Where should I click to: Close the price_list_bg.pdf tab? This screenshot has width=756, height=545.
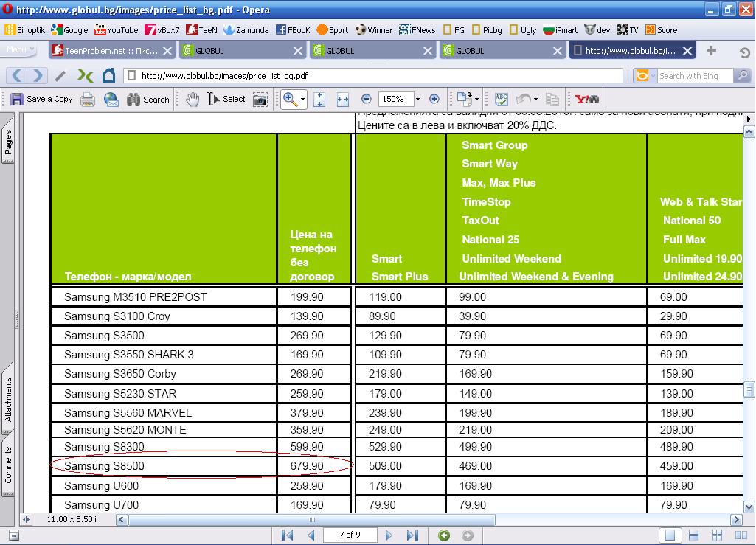(x=687, y=51)
